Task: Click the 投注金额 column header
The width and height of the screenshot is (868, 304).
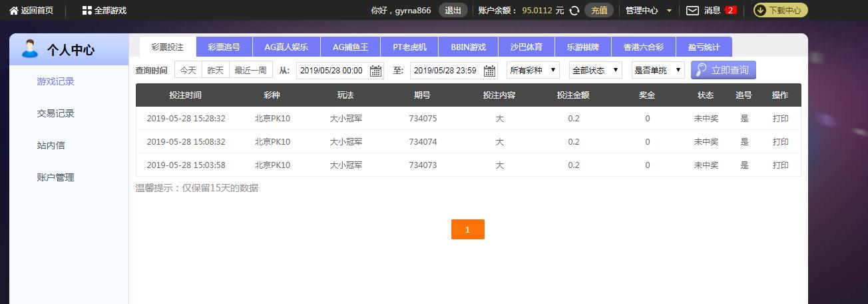Action: coord(573,95)
